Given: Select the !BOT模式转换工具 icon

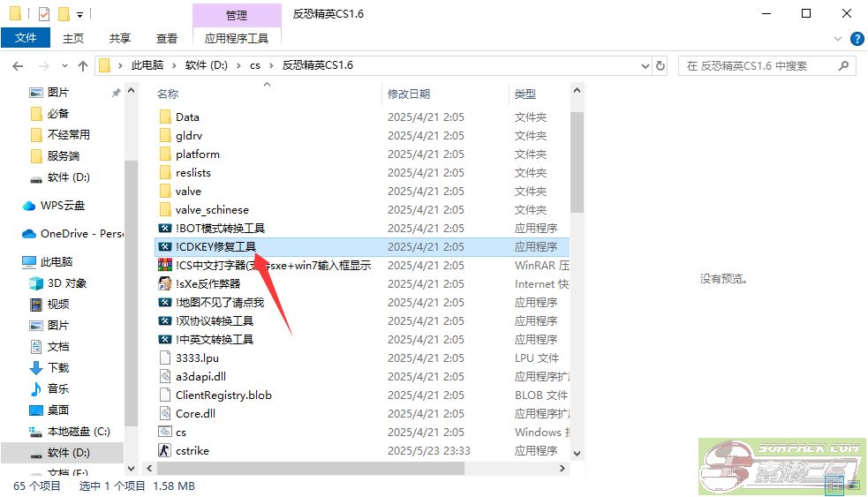Looking at the screenshot, I should [164, 229].
